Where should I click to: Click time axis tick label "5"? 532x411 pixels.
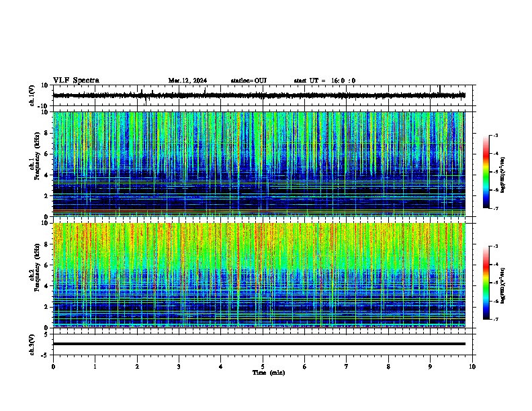tap(263, 367)
